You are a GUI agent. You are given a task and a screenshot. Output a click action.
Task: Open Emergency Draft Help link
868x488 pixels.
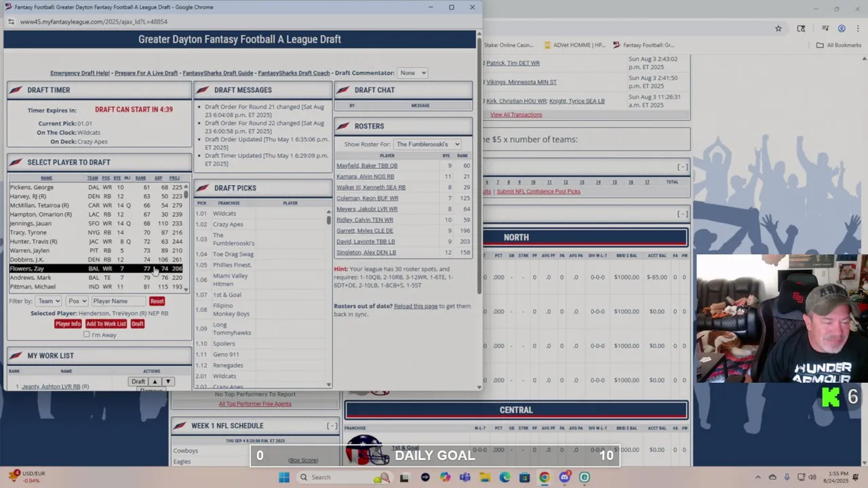coord(80,73)
